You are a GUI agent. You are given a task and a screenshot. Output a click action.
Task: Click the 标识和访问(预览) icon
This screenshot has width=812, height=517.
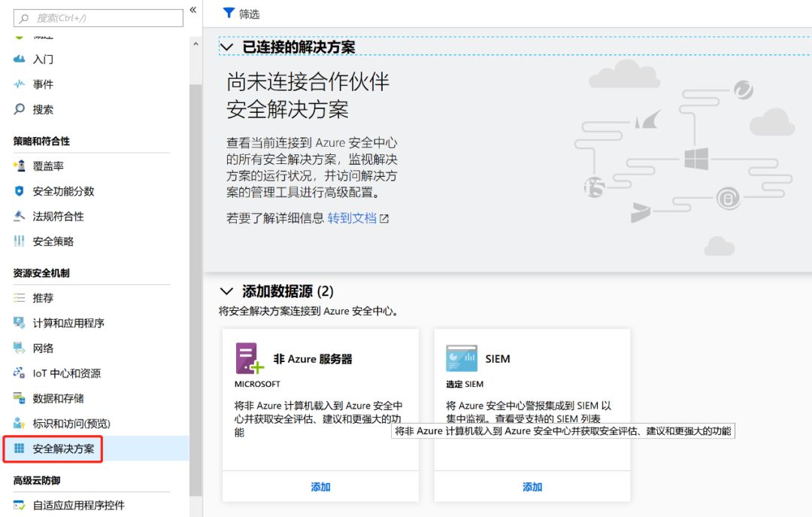pos(20,424)
